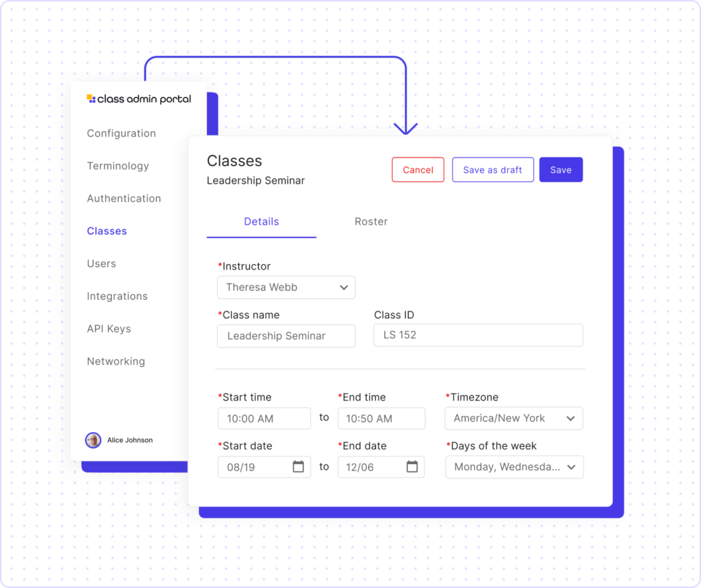Change the America/New York timezone
This screenshot has width=701, height=588.
(513, 418)
